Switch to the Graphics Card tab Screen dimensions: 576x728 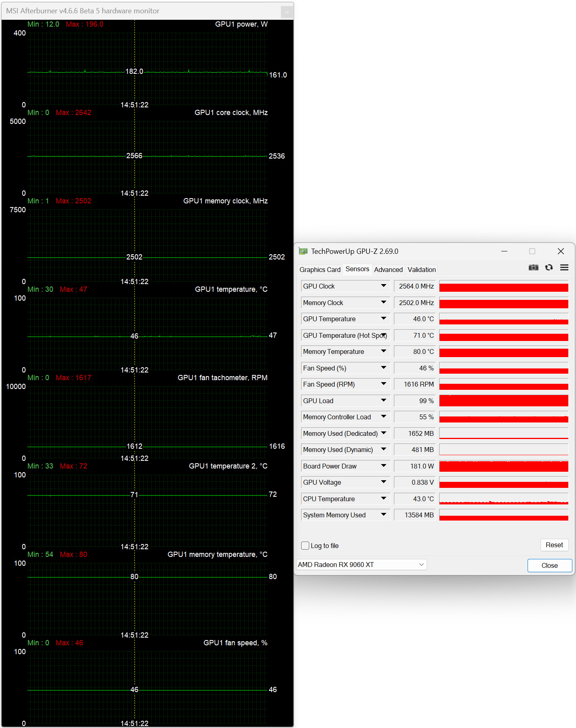click(320, 270)
